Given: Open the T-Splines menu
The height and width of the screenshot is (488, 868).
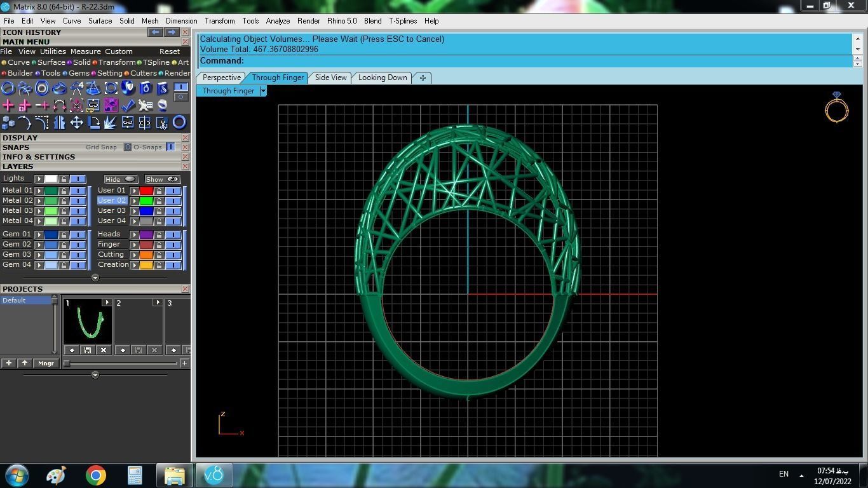Looking at the screenshot, I should pyautogui.click(x=403, y=21).
